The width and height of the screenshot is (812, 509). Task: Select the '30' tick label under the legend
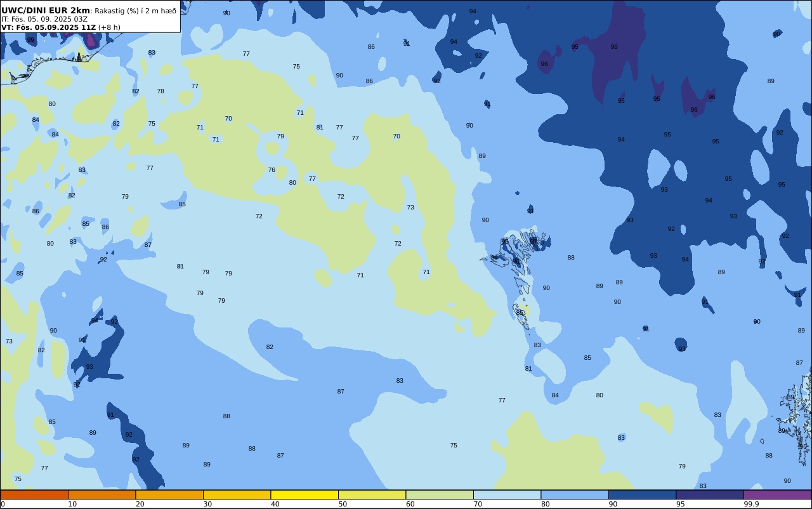tap(207, 504)
